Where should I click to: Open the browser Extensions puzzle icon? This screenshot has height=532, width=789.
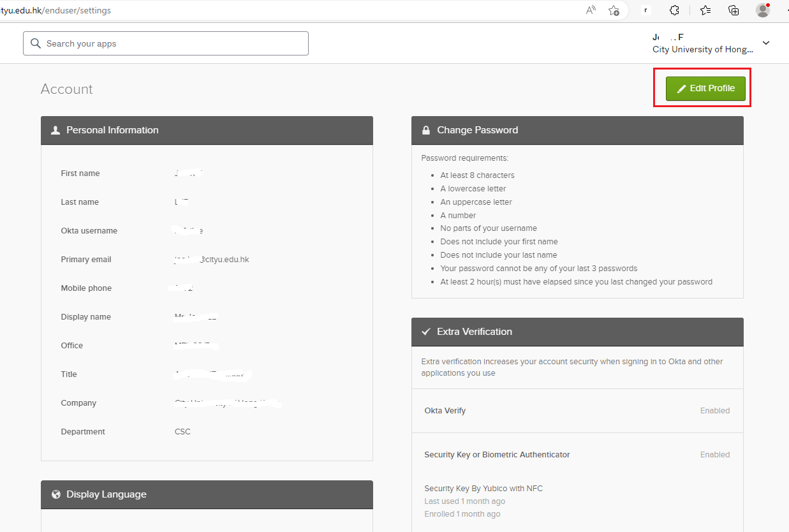tap(674, 10)
